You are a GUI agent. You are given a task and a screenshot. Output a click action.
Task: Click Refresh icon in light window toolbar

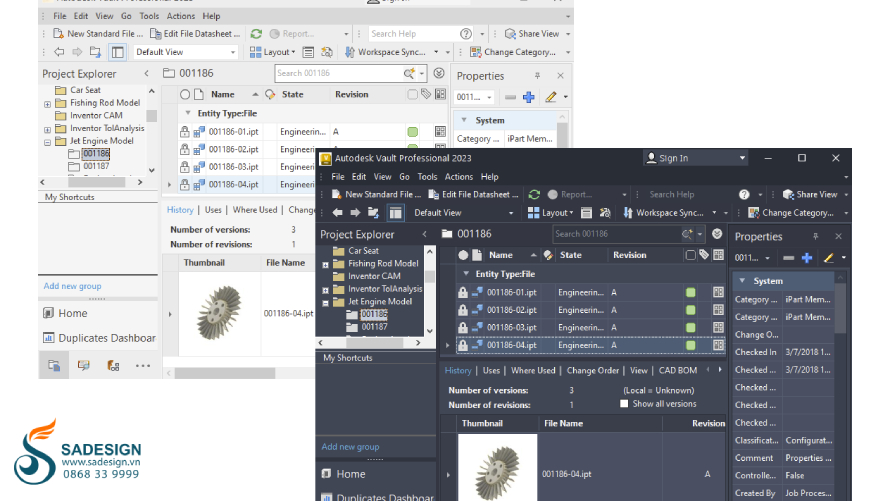pyautogui.click(x=256, y=34)
